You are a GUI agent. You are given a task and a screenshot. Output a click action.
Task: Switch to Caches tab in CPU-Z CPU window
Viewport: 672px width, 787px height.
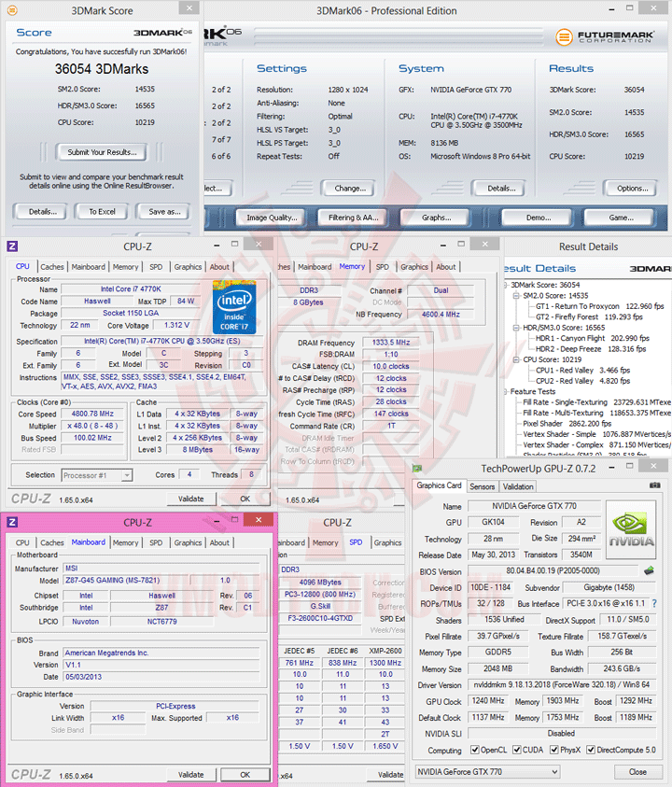tap(51, 267)
